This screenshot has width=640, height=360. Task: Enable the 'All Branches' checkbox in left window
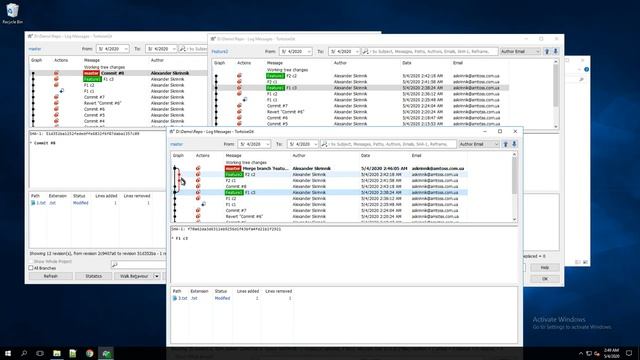pos(31,268)
